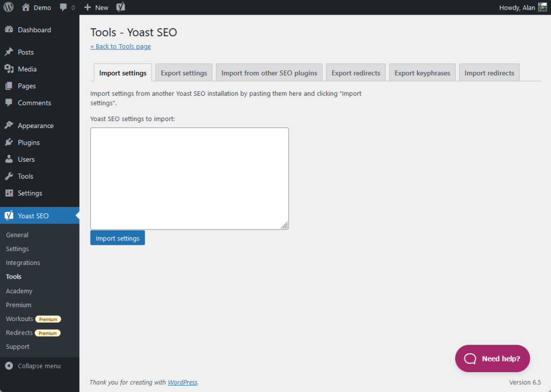Click the chat bubble icon in Need help
Screen dimensions: 551x392
[x=470, y=359]
